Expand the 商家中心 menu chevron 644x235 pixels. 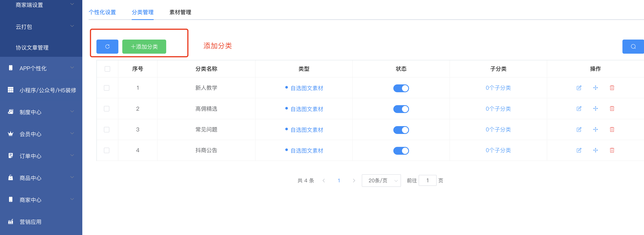(72, 199)
